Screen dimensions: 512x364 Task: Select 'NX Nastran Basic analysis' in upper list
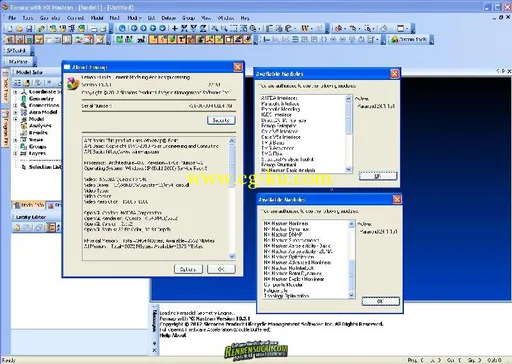[288, 170]
